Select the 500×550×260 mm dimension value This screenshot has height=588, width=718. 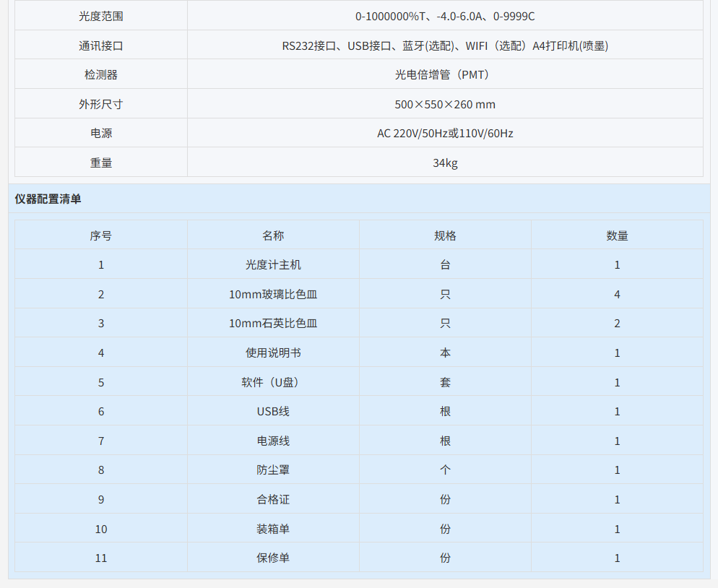445,104
